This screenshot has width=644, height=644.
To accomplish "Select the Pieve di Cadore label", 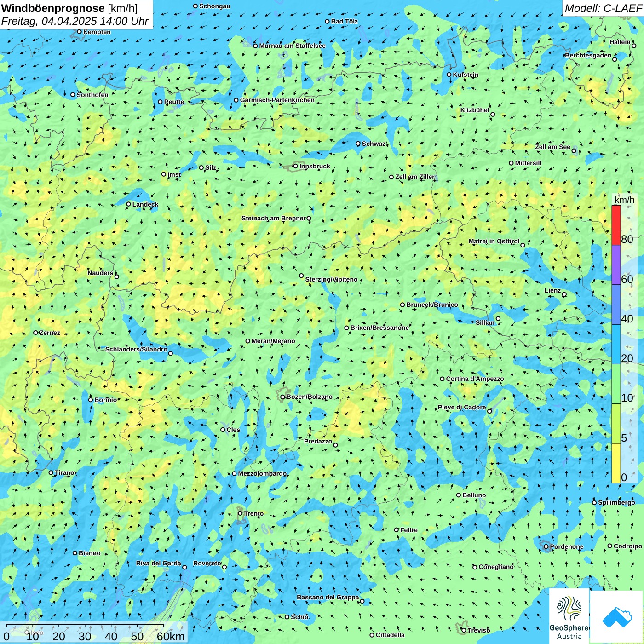I will (461, 407).
